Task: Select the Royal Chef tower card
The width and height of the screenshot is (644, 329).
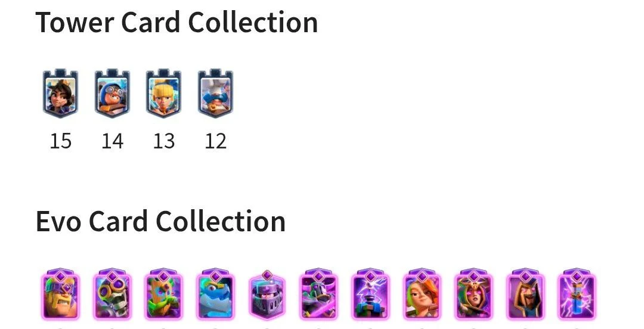Action: tap(215, 93)
